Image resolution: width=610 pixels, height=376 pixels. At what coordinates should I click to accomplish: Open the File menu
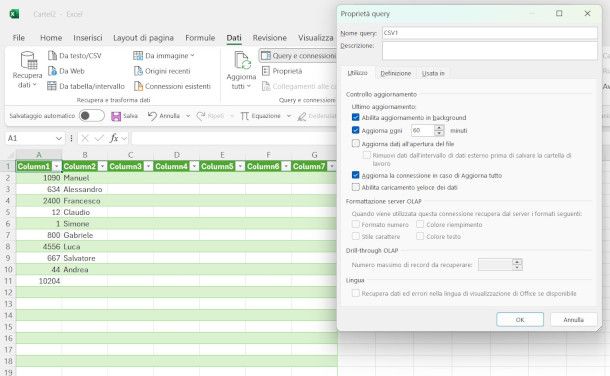click(x=19, y=38)
